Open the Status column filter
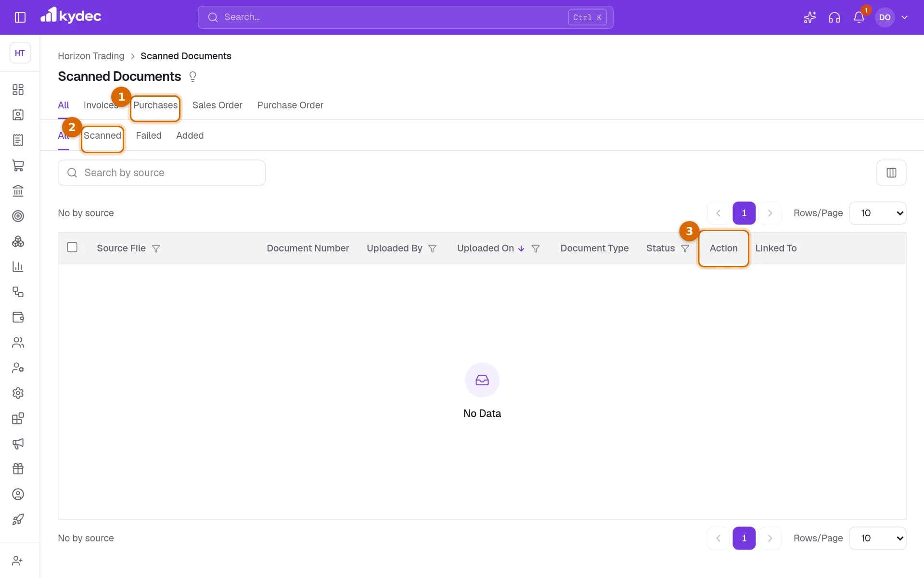 685,249
